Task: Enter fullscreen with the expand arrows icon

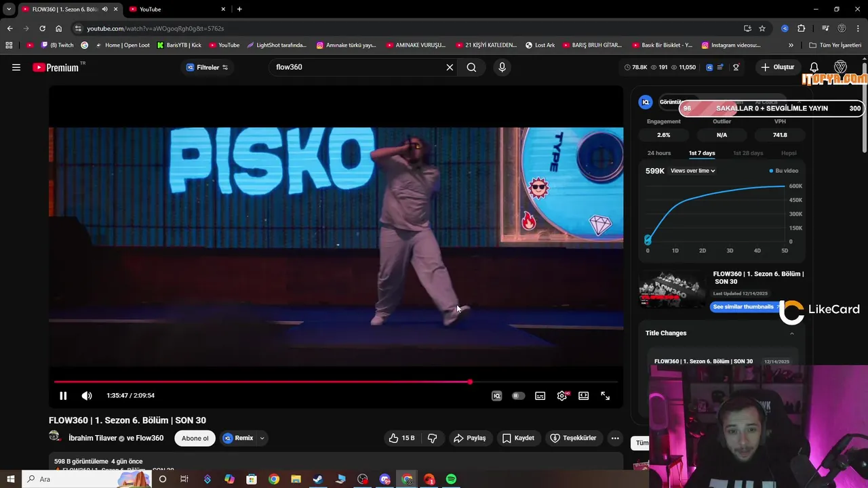Action: click(606, 396)
